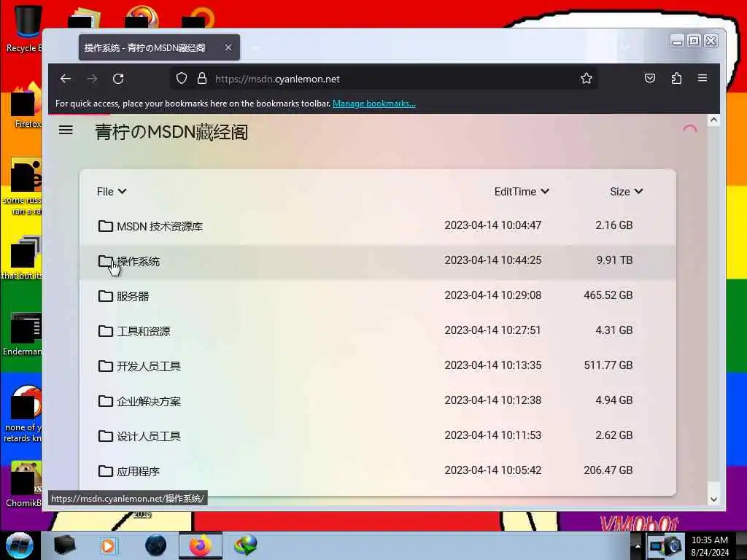The height and width of the screenshot is (560, 747).
Task: Click the folder icon for 设计人员工具
Action: pos(105,436)
